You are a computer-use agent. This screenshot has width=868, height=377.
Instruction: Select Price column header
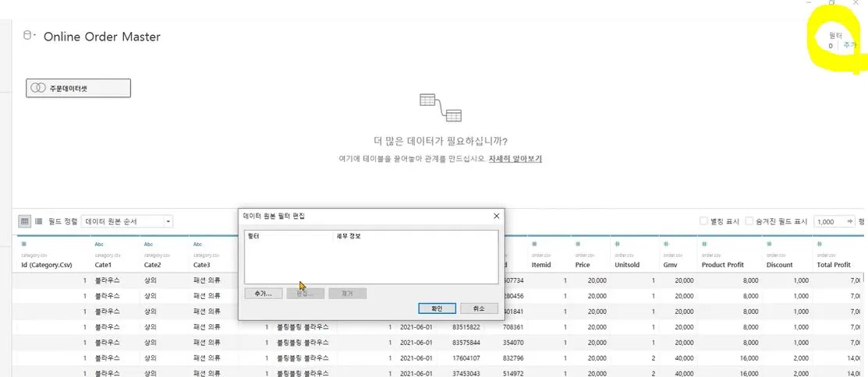(583, 265)
